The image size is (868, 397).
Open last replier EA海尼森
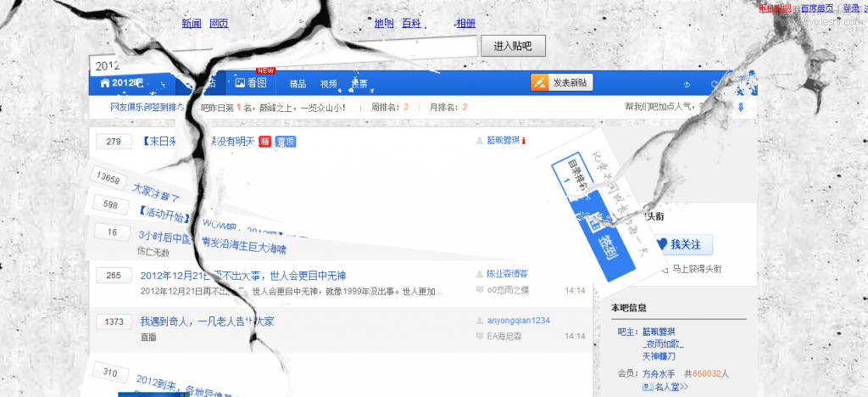504,336
